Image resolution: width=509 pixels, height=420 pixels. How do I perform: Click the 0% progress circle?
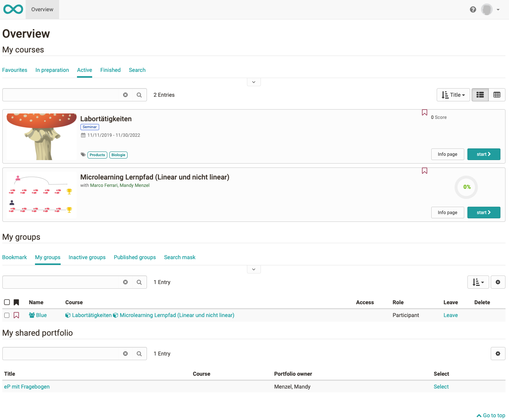pos(466,187)
